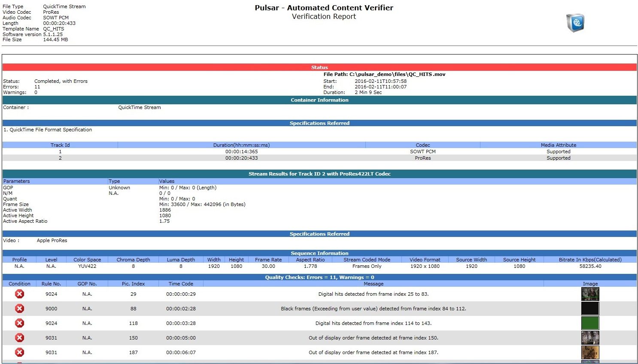Sort by the Time Code column
Screen dimensions: 638x364
point(180,284)
